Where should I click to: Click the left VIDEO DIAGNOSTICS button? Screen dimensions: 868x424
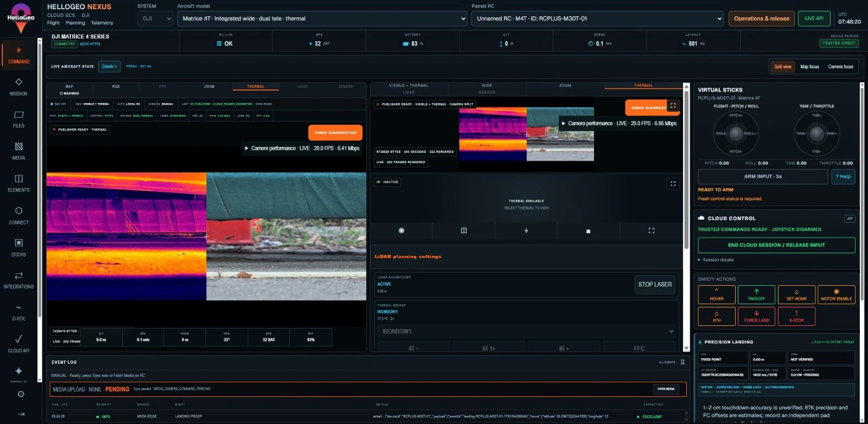(335, 132)
